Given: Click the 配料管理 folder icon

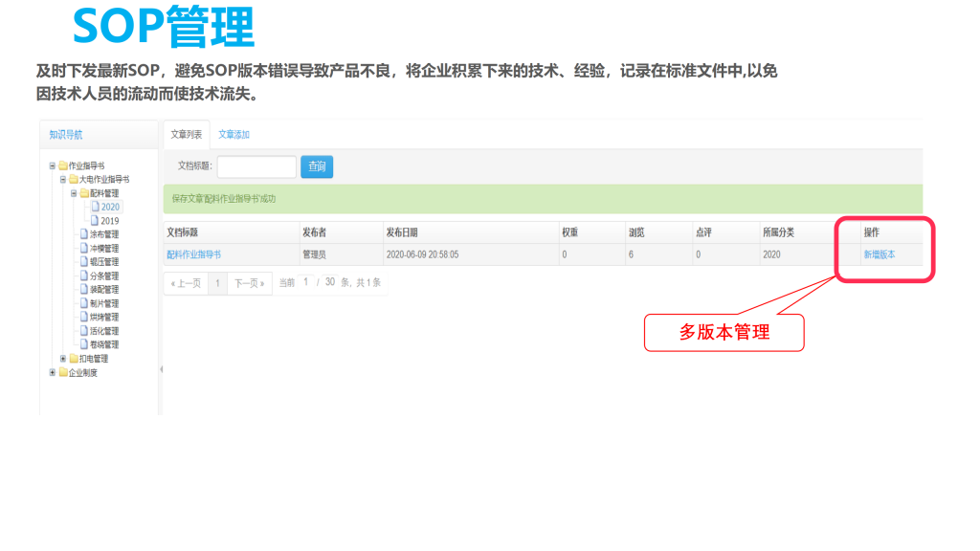Looking at the screenshot, I should tap(84, 193).
